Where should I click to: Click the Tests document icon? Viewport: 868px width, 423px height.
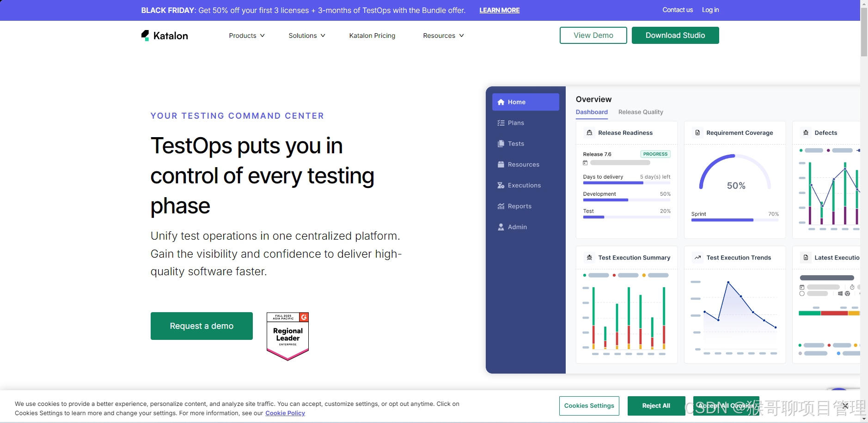coord(501,144)
